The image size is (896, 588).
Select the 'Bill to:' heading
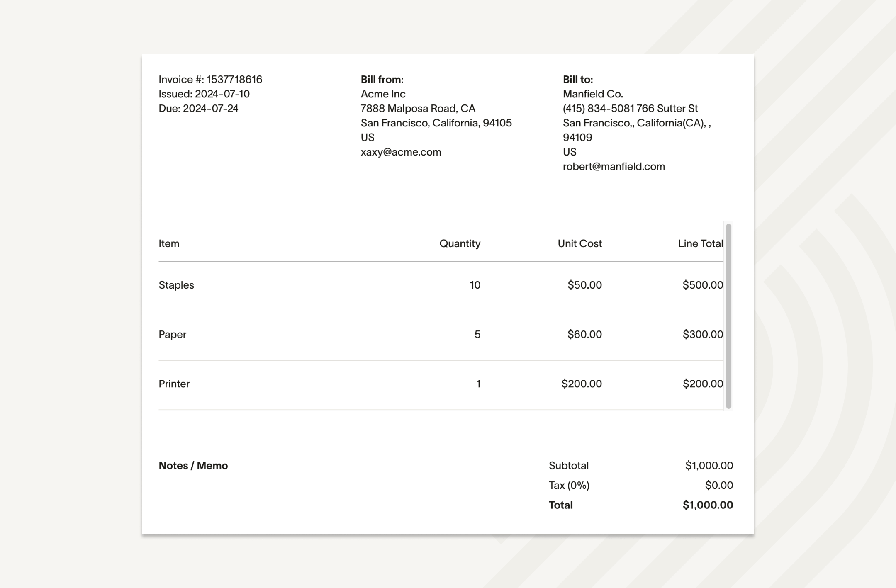[578, 79]
